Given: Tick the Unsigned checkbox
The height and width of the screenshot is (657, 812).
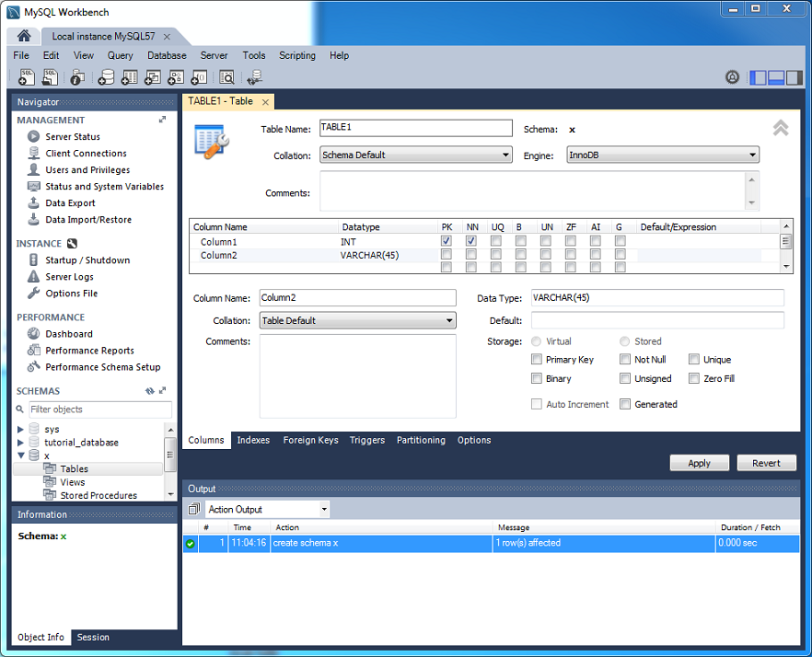Looking at the screenshot, I should [x=625, y=378].
